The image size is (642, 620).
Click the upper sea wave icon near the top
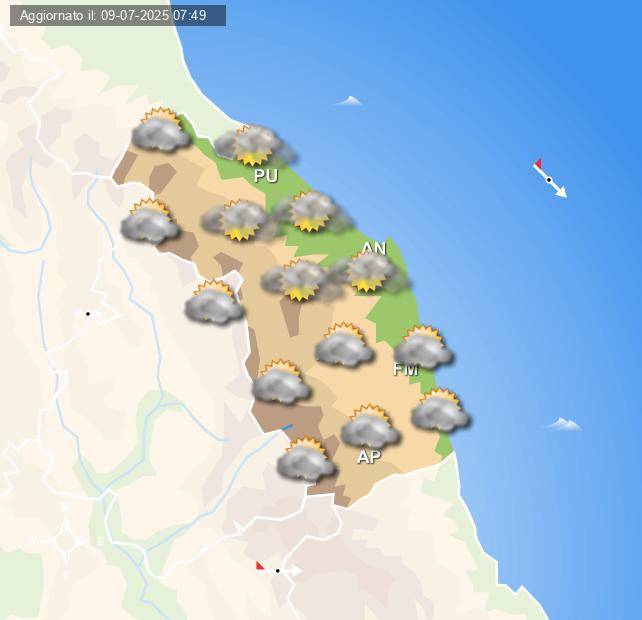pyautogui.click(x=348, y=101)
